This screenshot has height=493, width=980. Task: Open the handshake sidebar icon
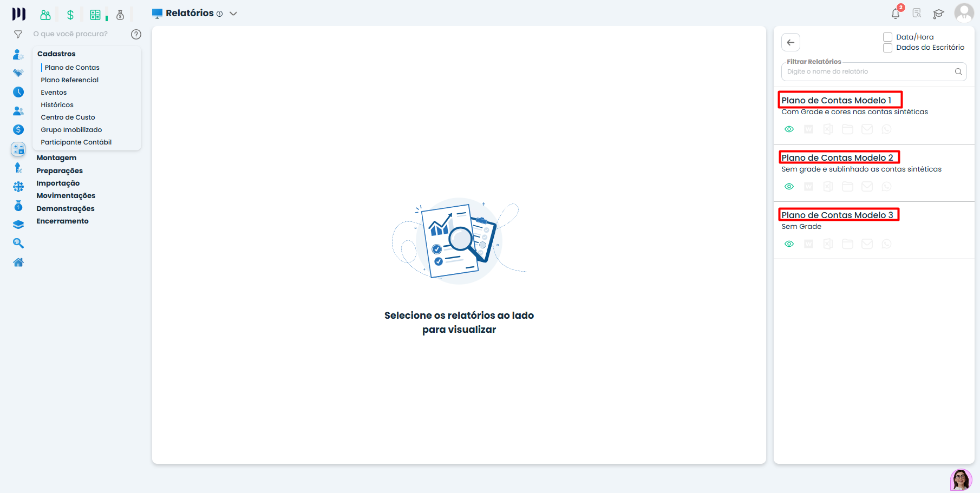tap(18, 73)
